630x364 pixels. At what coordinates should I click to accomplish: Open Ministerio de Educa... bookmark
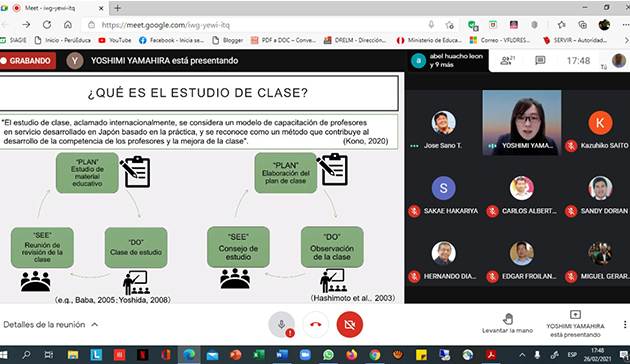coord(429,40)
